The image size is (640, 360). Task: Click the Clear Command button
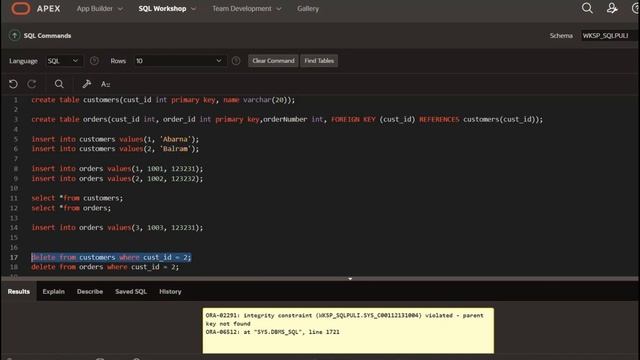(273, 61)
